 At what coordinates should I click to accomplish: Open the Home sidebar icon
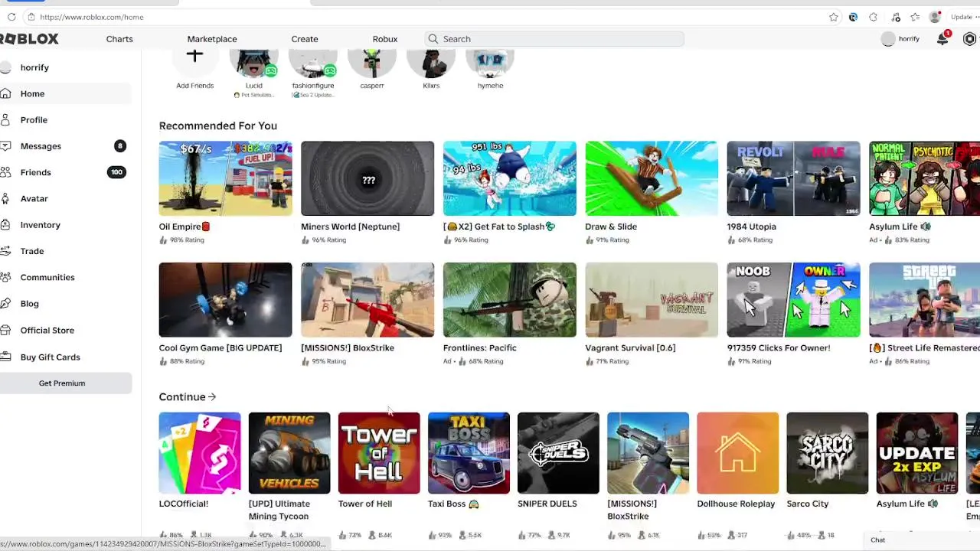point(6,93)
